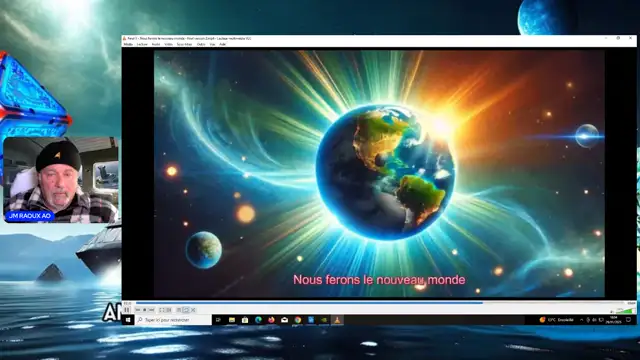Toggle loop mode in VLC
Screen dimensions: 640x360
click(186, 310)
